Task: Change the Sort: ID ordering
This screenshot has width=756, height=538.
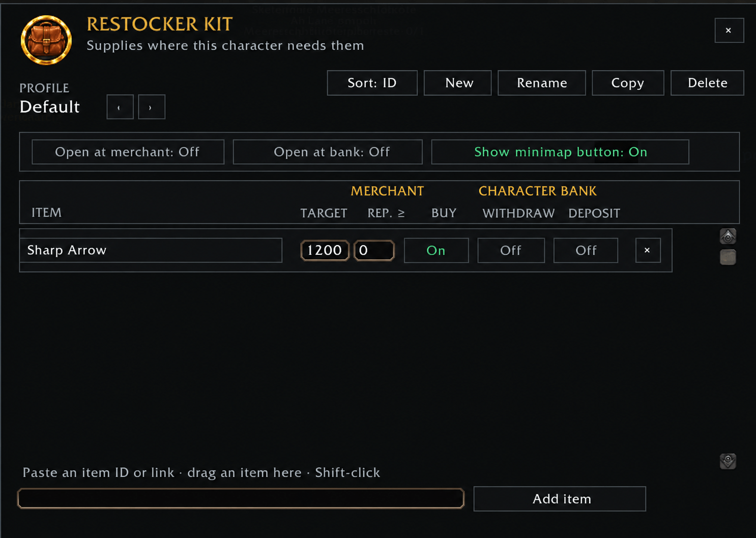Action: click(372, 83)
